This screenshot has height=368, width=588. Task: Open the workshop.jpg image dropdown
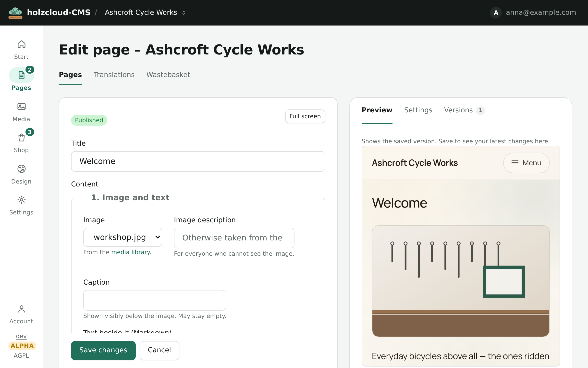[123, 237]
